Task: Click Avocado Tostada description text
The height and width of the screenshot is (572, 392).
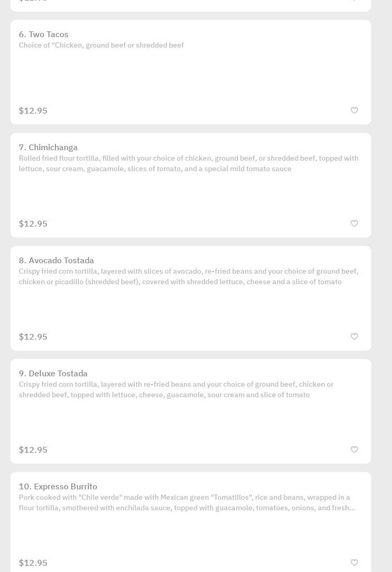Action: [188, 277]
